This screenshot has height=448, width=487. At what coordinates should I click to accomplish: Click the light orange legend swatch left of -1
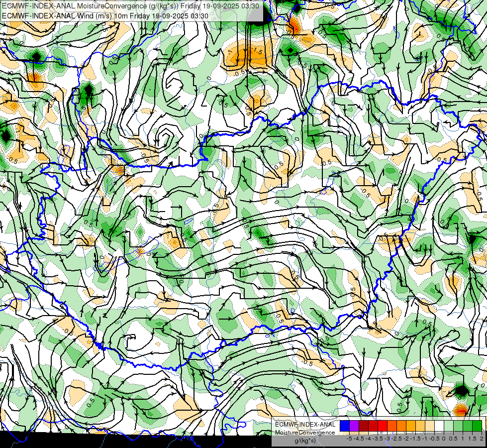[420, 426]
